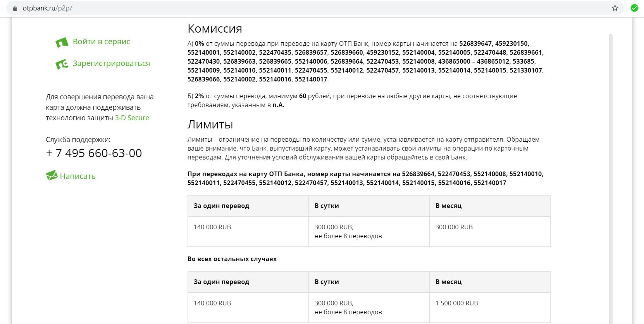
Task: Click the Написать link
Action: pos(77,176)
